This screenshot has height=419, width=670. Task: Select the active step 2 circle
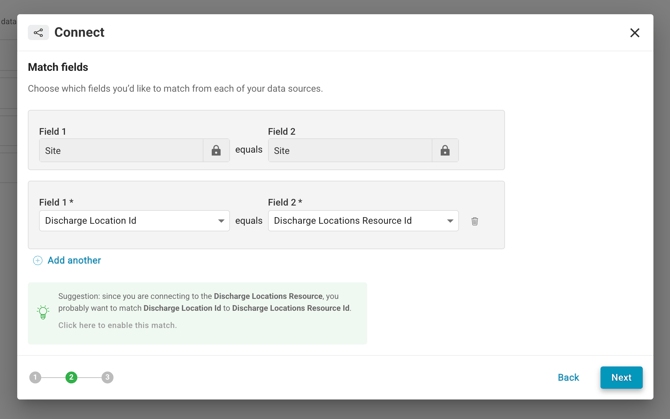point(71,378)
